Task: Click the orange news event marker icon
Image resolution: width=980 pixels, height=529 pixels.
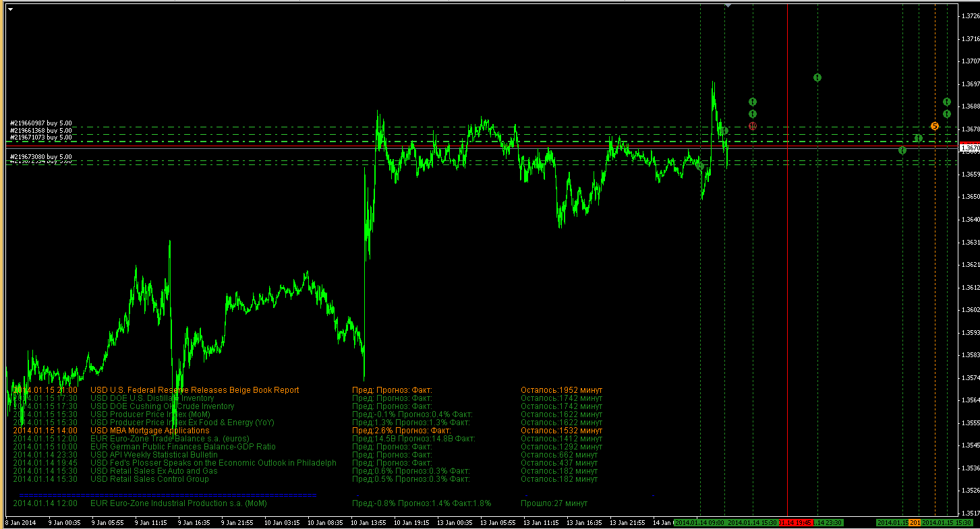Action: (x=934, y=126)
